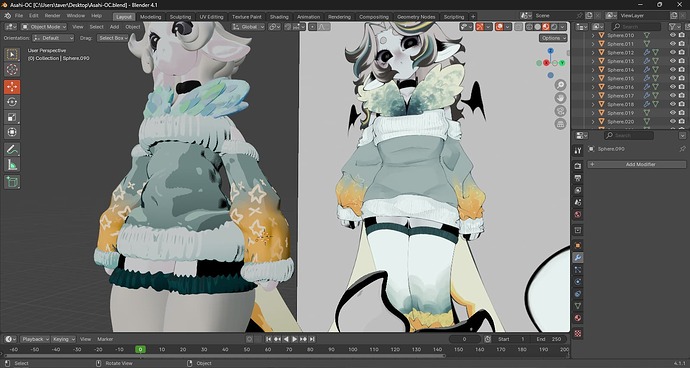Click the viewport pan hand icon
The width and height of the screenshot is (690, 368).
pyautogui.click(x=560, y=98)
